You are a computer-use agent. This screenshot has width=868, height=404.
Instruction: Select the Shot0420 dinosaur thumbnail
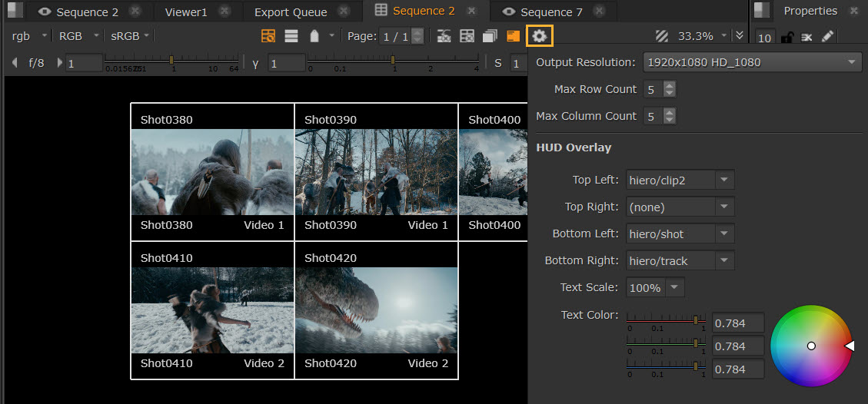tap(377, 310)
